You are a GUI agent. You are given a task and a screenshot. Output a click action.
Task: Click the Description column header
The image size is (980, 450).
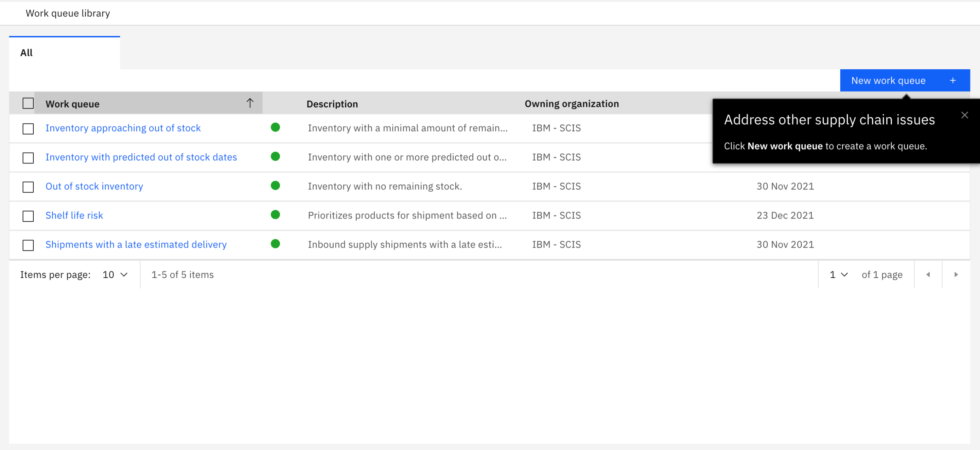332,104
